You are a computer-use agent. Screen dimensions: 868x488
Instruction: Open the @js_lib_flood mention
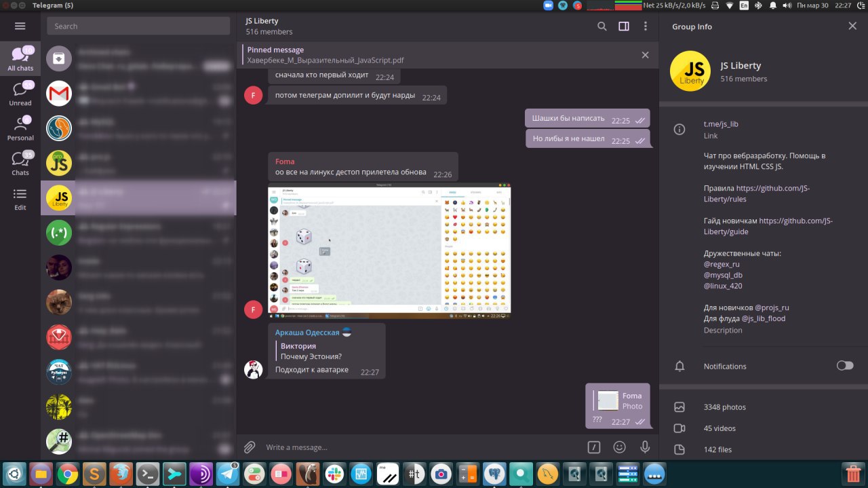pos(763,318)
